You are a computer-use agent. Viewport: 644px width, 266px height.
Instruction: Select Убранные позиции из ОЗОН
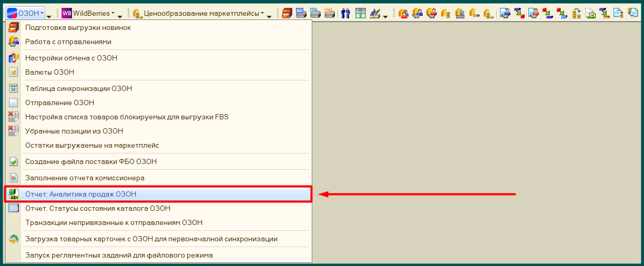[158, 131]
